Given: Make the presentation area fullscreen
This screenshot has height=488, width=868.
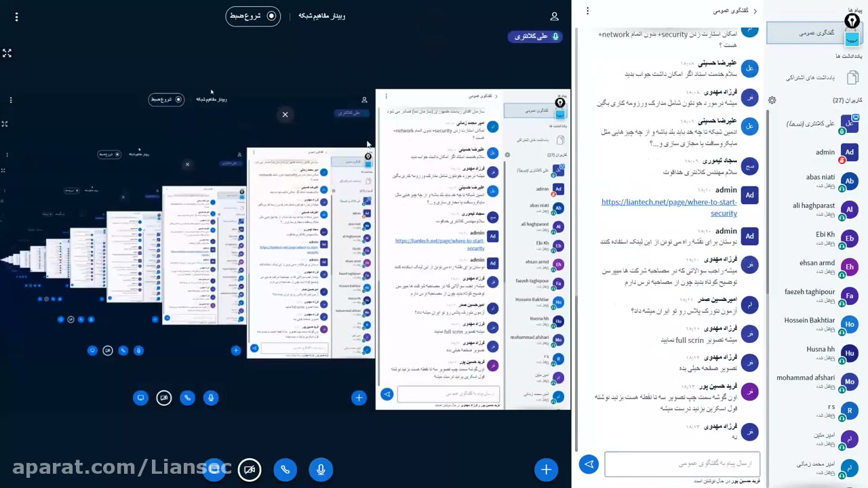Looking at the screenshot, I should [7, 53].
